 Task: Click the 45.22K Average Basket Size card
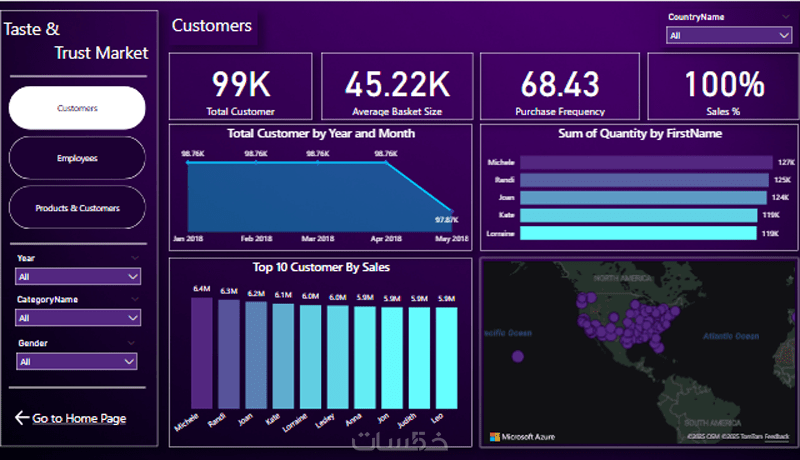[x=397, y=86]
